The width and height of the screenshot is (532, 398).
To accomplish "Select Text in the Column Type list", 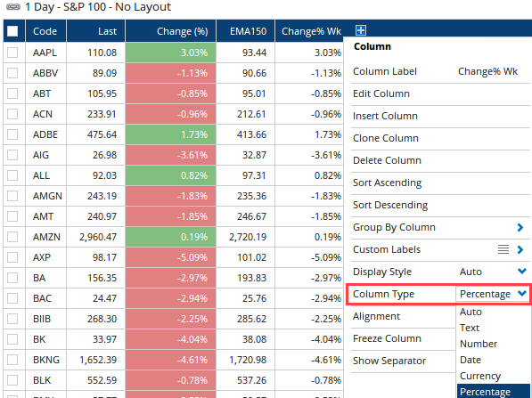I will point(470,328).
